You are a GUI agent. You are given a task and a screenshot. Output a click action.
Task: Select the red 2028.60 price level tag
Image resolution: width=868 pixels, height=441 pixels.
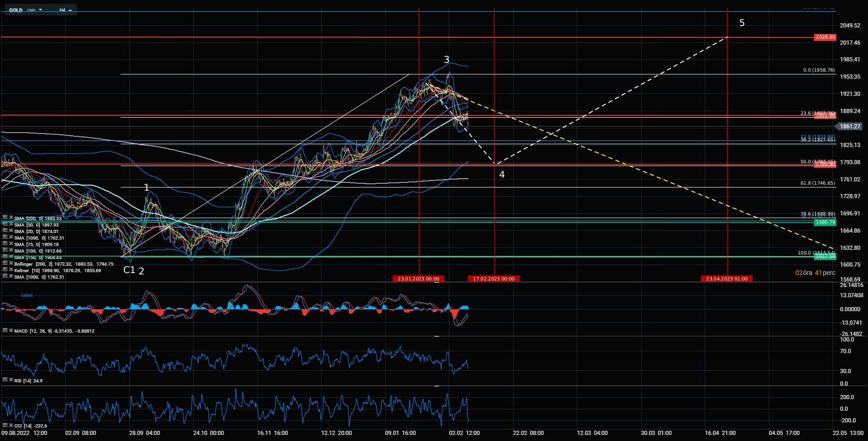(825, 37)
